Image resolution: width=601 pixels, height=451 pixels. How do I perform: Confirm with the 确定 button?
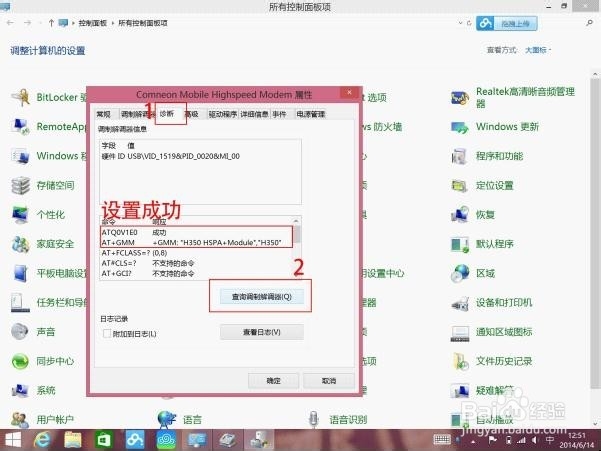click(x=273, y=381)
